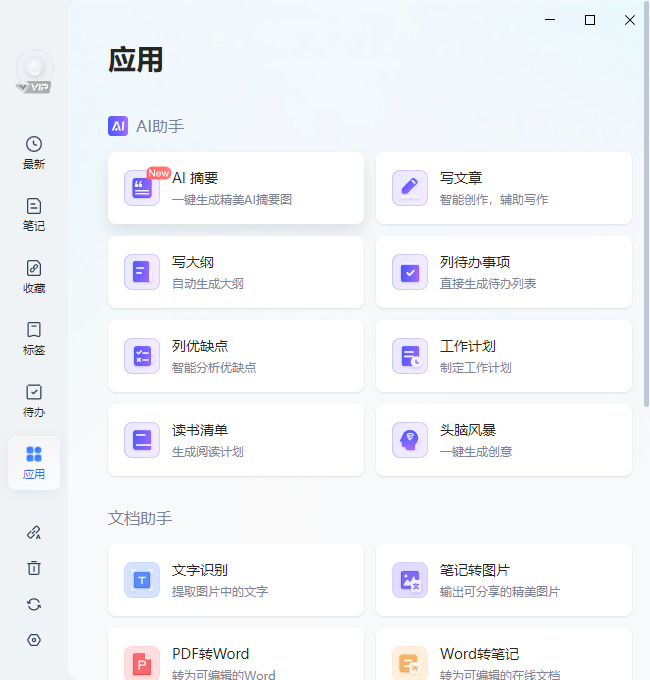Click the AI助手 section heading

[160, 126]
